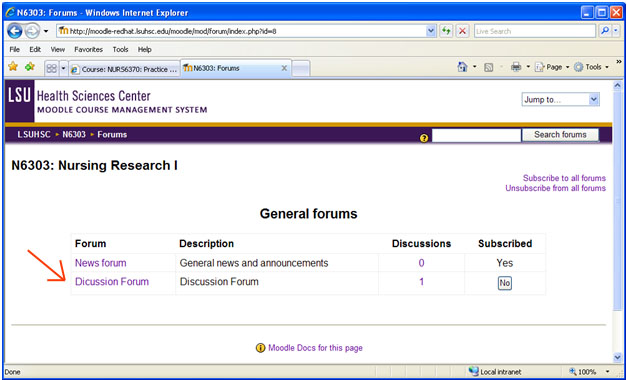Click the yellow help question mark icon
This screenshot has height=380, width=627.
click(x=424, y=138)
